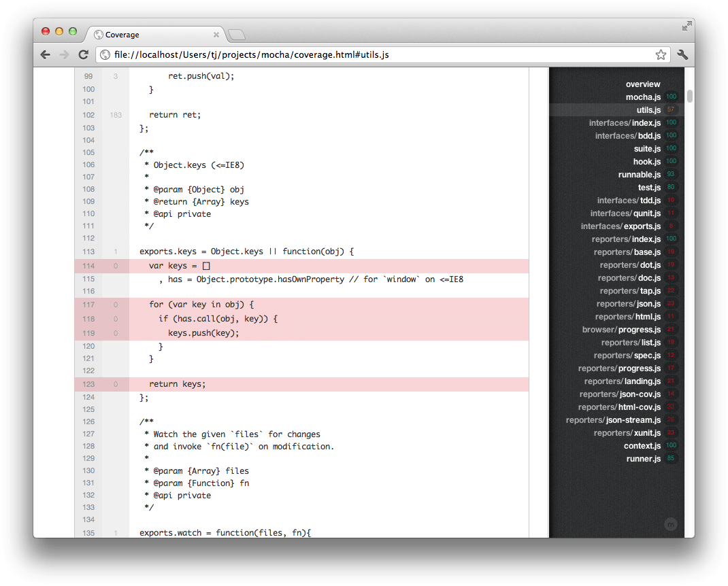The height and width of the screenshot is (586, 728).
Task: Open browser/progress.js coverage
Action: [621, 330]
